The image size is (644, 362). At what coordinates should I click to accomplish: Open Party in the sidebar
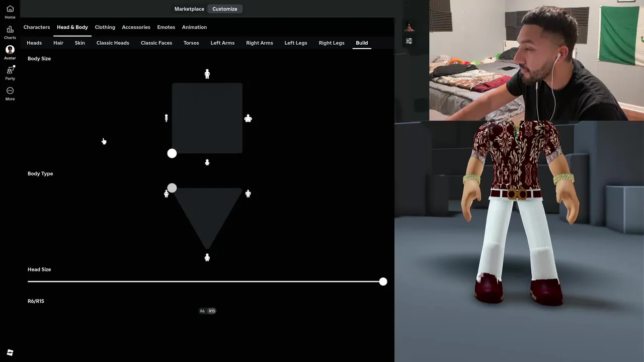(10, 73)
